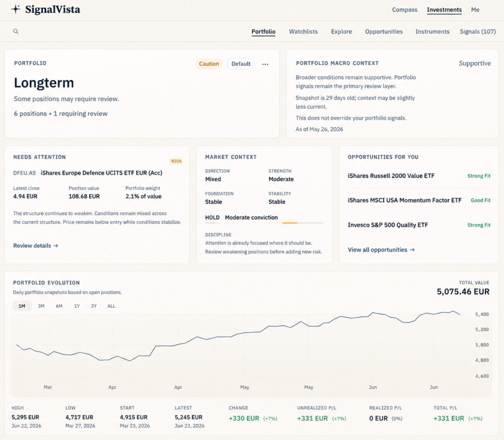Open the Opportunities tab
Screen dimensions: 504x440
coord(384,32)
